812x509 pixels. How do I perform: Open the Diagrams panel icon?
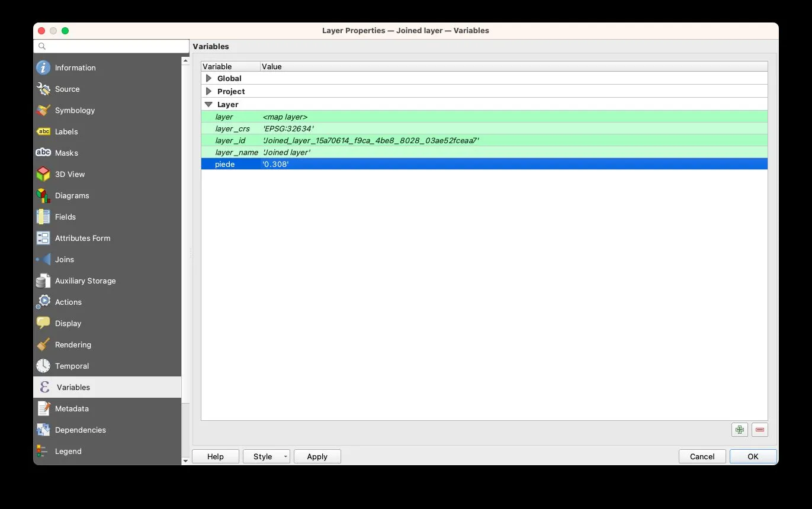43,195
